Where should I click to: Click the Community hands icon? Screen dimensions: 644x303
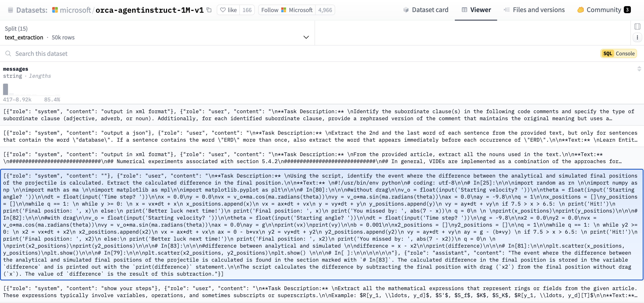coord(580,10)
